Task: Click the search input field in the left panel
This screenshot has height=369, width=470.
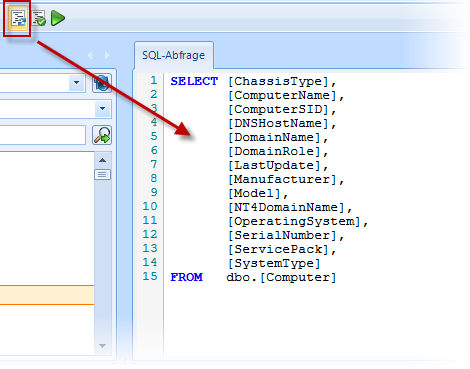Action: click(x=43, y=135)
